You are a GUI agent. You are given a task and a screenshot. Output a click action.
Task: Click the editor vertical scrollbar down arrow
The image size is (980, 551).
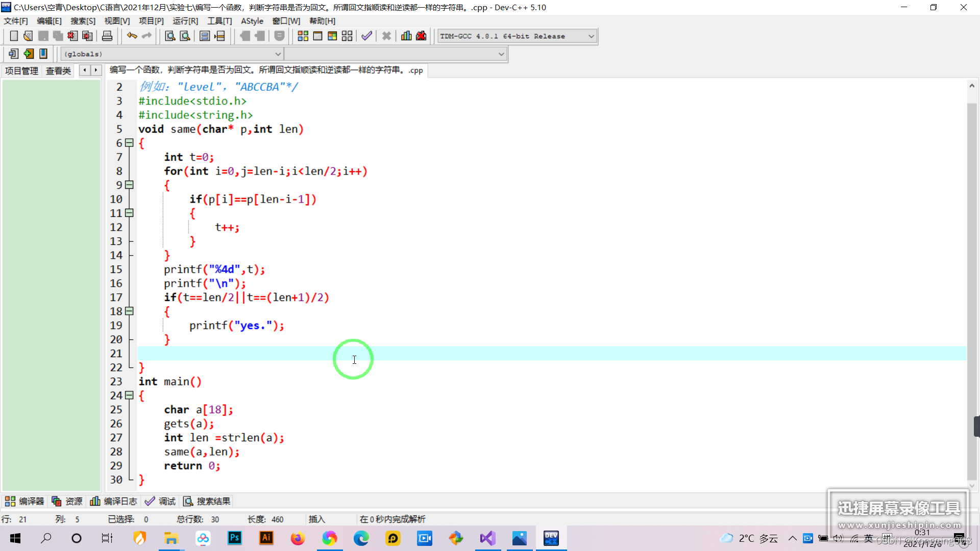[972, 486]
